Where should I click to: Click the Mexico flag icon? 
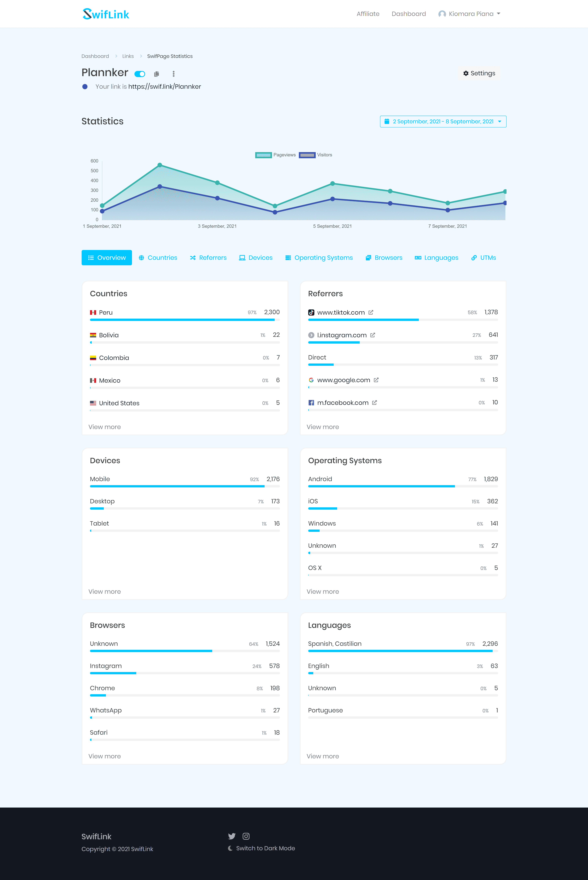pyautogui.click(x=93, y=380)
